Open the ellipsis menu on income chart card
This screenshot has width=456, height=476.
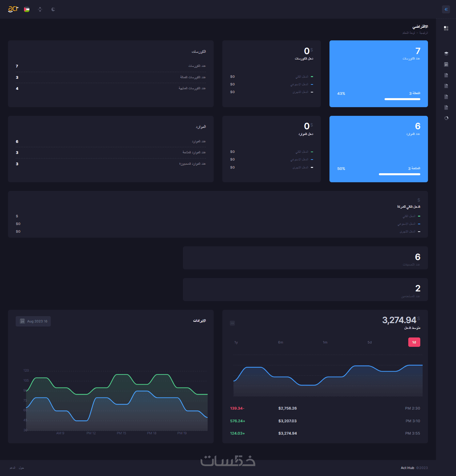pos(232,323)
